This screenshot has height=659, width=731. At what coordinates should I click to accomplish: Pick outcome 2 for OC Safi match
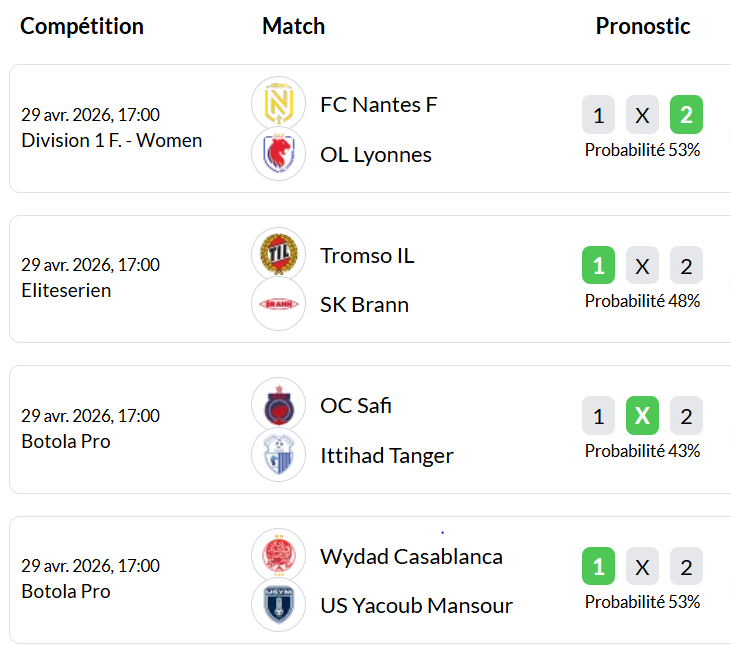[686, 416]
